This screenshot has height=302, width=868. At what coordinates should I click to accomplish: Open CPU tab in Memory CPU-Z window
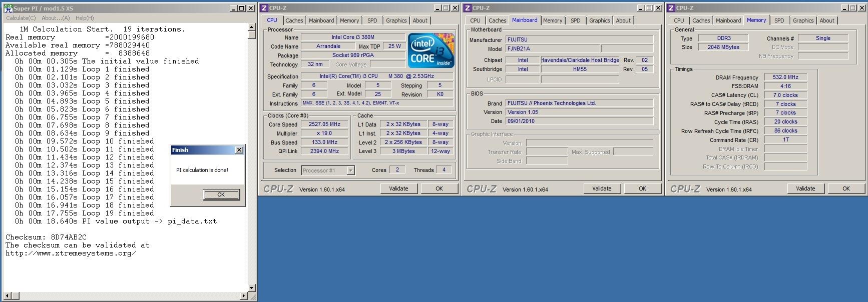pyautogui.click(x=679, y=20)
